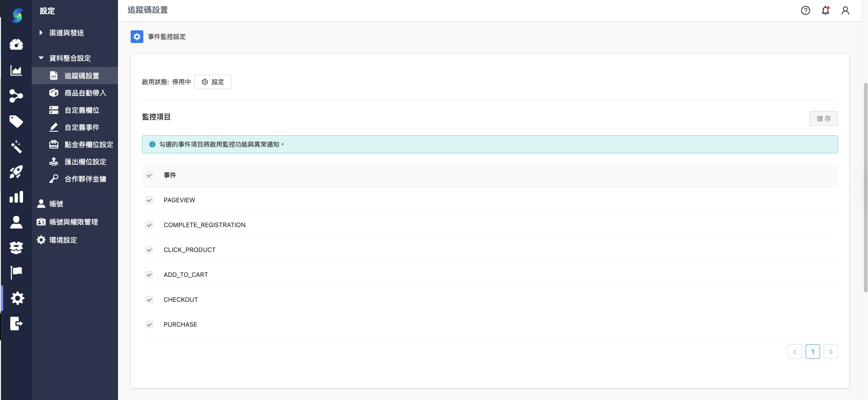Click the 儲存 save button
Image resolution: width=868 pixels, height=400 pixels.
(823, 119)
